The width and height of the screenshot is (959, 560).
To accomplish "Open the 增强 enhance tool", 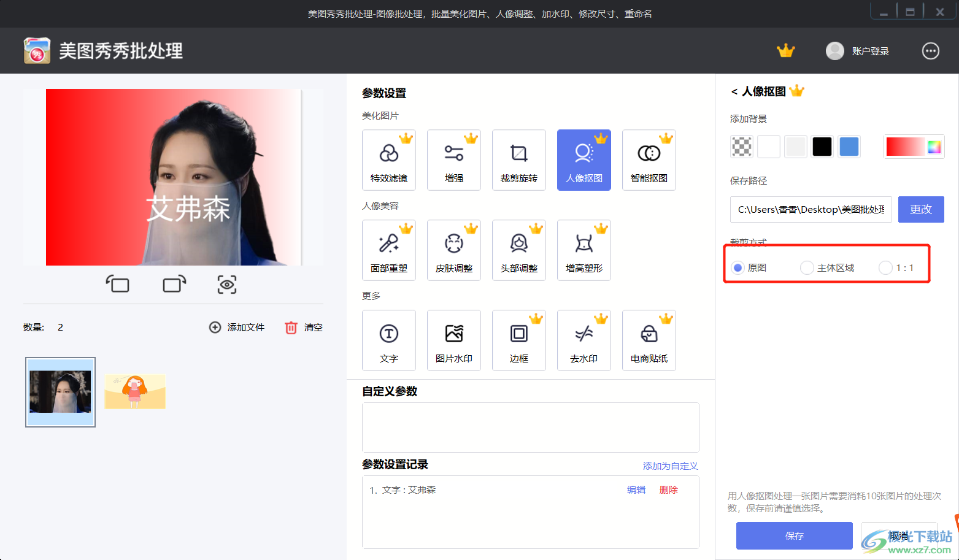I will click(454, 160).
